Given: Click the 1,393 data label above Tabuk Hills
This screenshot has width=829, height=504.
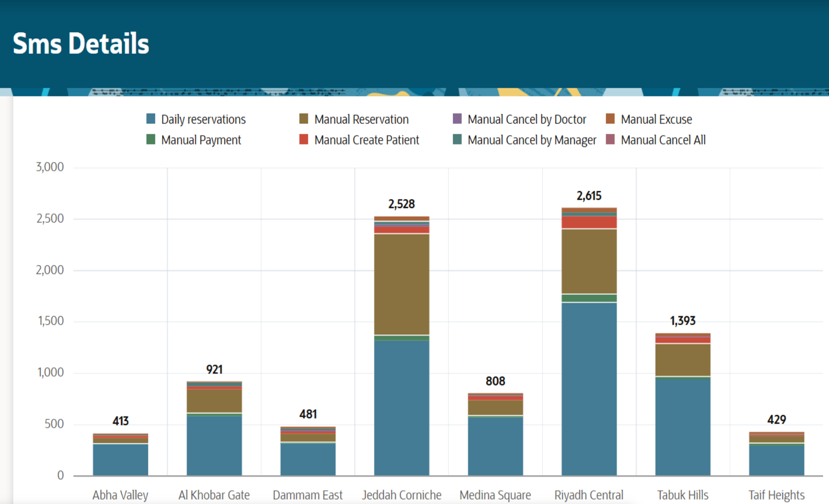Looking at the screenshot, I should 682,321.
